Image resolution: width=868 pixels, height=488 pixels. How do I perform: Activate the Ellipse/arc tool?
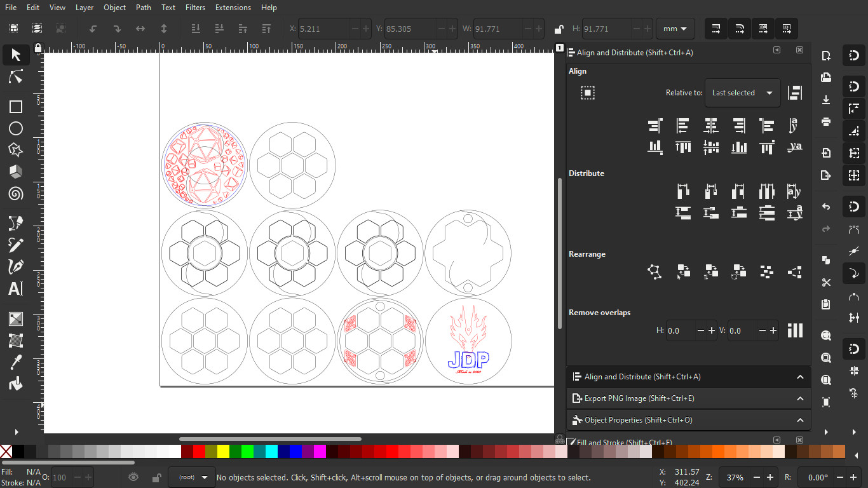(x=16, y=128)
